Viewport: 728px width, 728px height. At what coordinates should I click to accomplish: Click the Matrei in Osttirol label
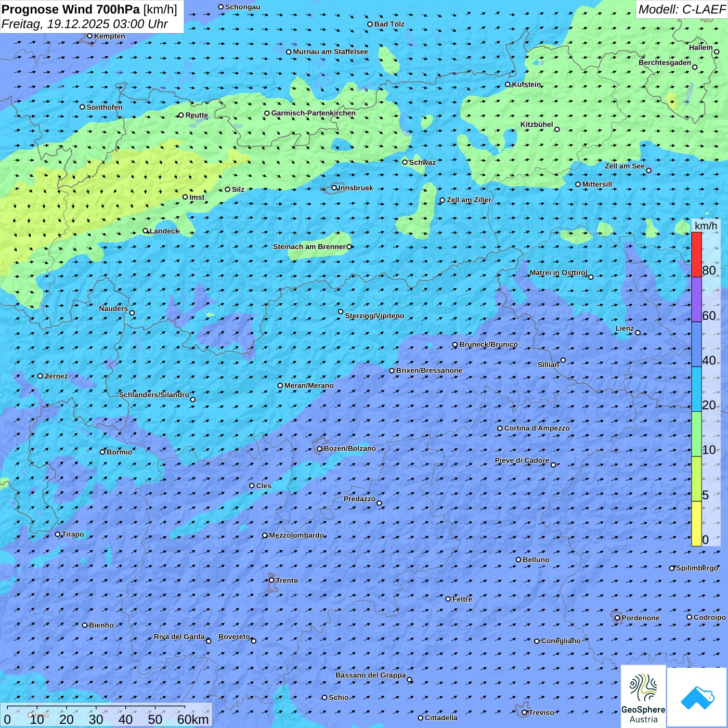point(558,272)
